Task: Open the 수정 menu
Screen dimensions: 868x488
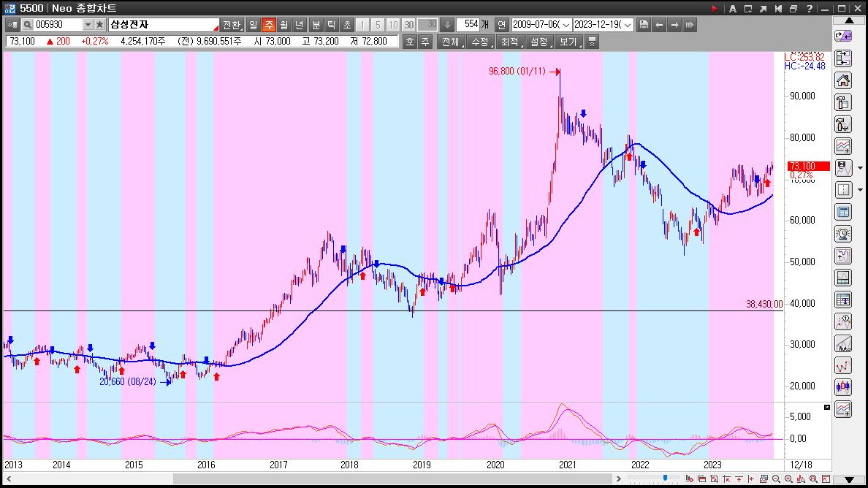Action: click(480, 42)
